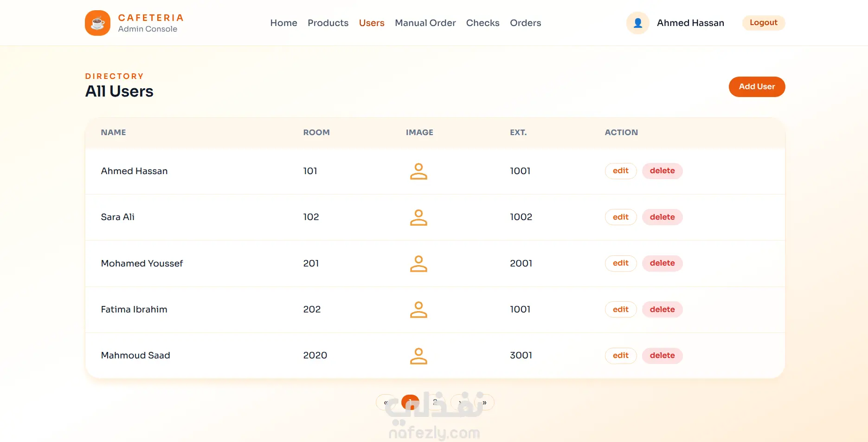
Task: Click Sara Ali's user image icon
Action: [x=418, y=217]
